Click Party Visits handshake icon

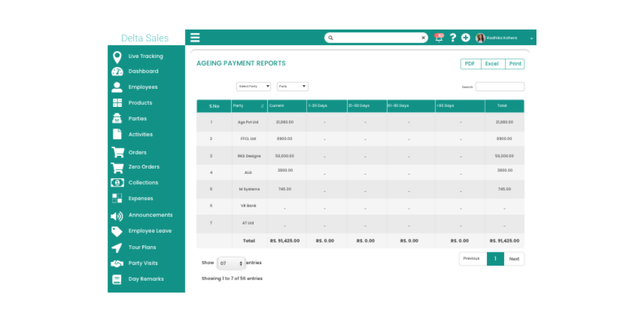(117, 263)
